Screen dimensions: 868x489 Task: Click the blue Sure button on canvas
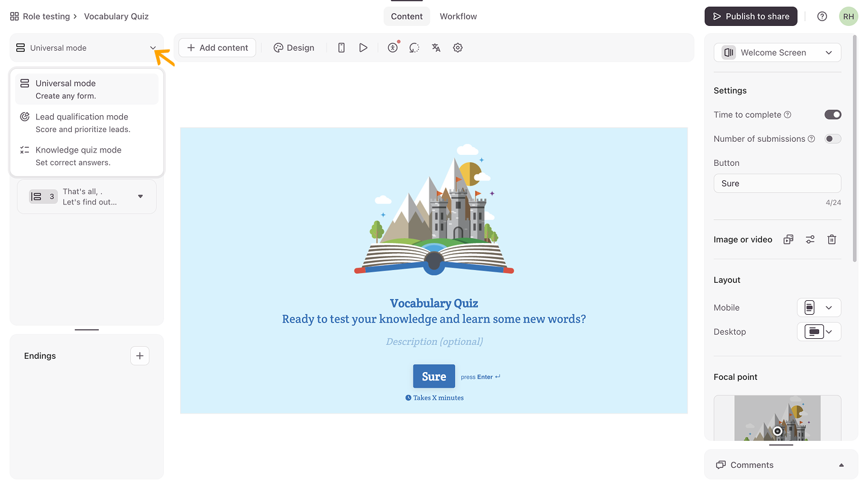click(x=434, y=376)
